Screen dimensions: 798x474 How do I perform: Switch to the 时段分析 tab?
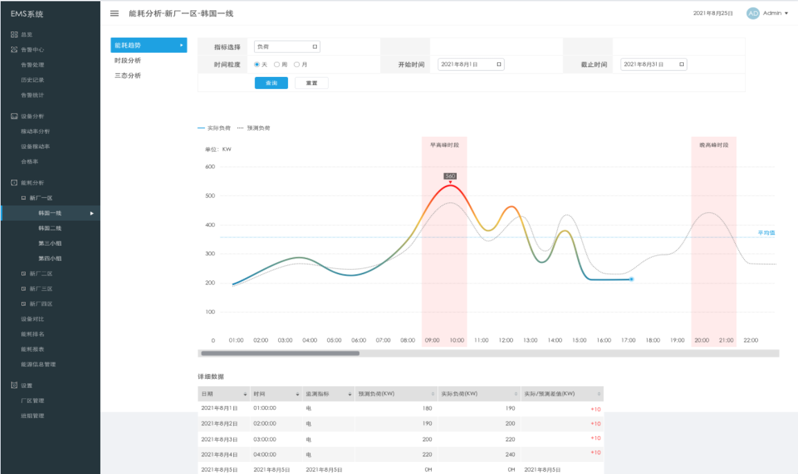[x=127, y=60]
